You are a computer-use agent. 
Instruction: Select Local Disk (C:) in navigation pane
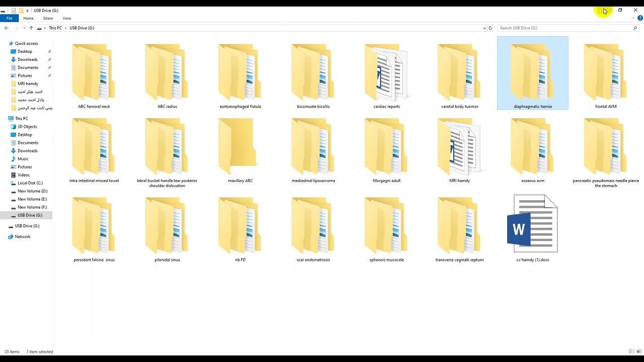pos(30,183)
